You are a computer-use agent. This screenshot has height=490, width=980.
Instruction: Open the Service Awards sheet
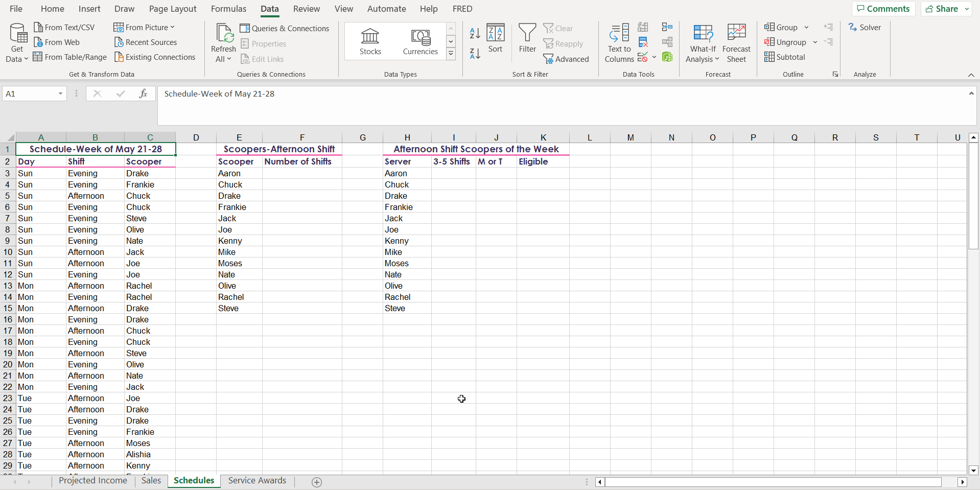[x=257, y=480]
